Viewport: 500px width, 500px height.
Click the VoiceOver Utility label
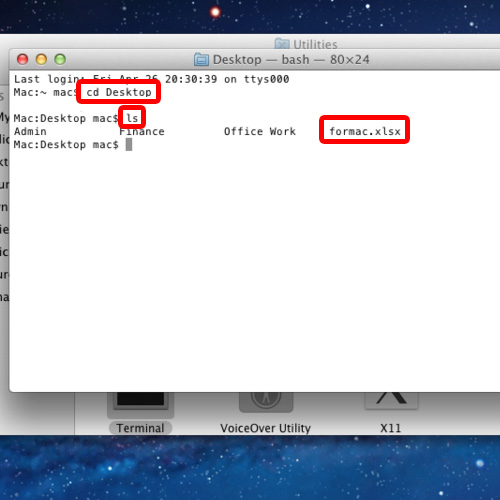point(265,428)
